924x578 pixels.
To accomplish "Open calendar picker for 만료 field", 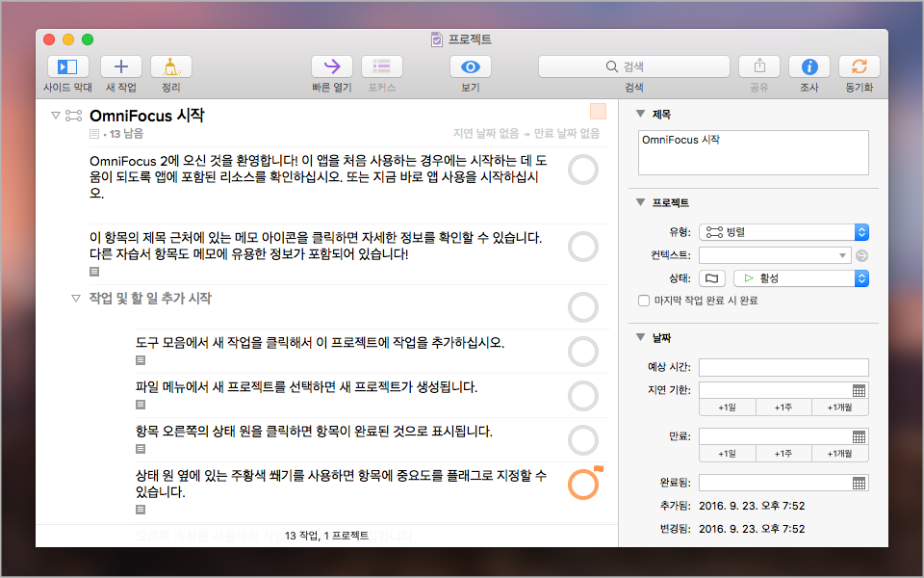I will (x=860, y=436).
